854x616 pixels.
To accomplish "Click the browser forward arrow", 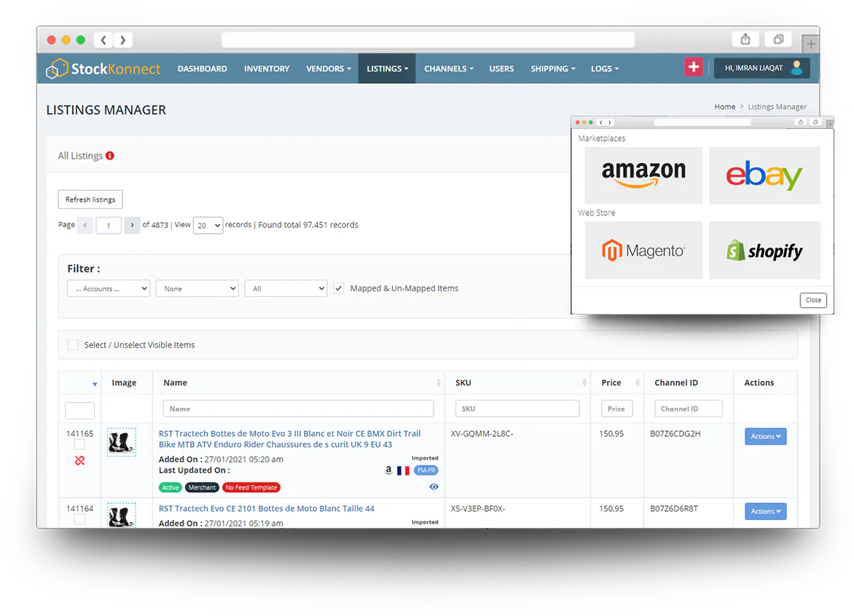I will point(123,40).
